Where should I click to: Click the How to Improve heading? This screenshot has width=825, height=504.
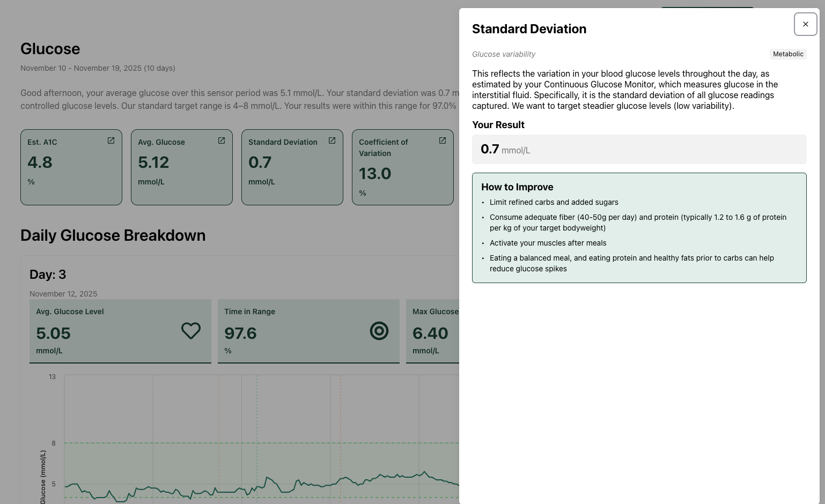click(517, 187)
